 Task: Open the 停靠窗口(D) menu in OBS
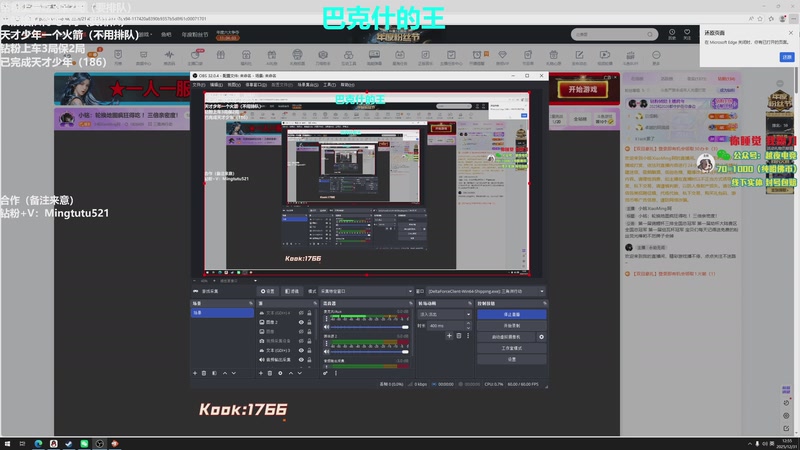coord(256,85)
